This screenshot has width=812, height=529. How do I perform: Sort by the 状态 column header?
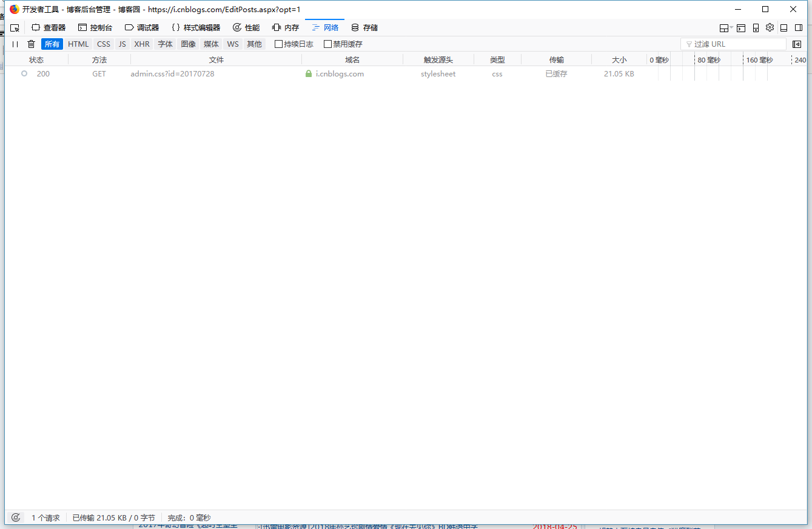[x=36, y=60]
